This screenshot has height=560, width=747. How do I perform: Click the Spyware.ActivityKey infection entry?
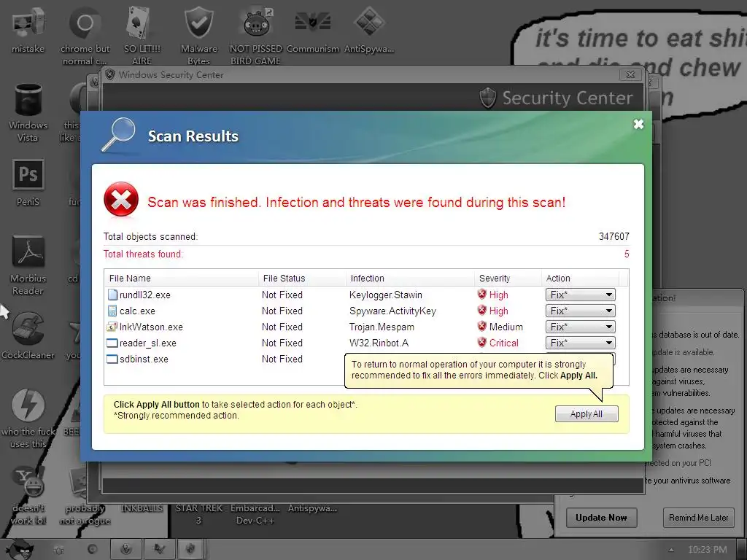click(392, 311)
